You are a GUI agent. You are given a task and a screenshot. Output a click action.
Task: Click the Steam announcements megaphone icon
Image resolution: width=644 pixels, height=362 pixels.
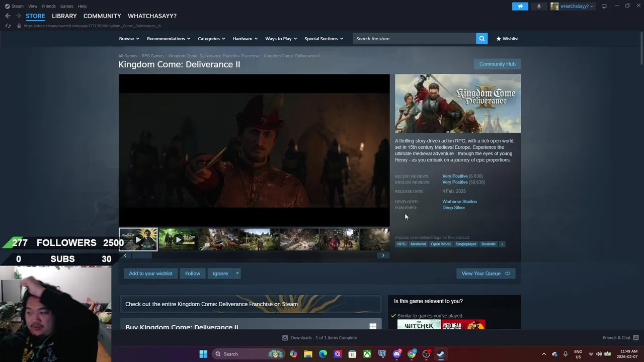pyautogui.click(x=520, y=6)
